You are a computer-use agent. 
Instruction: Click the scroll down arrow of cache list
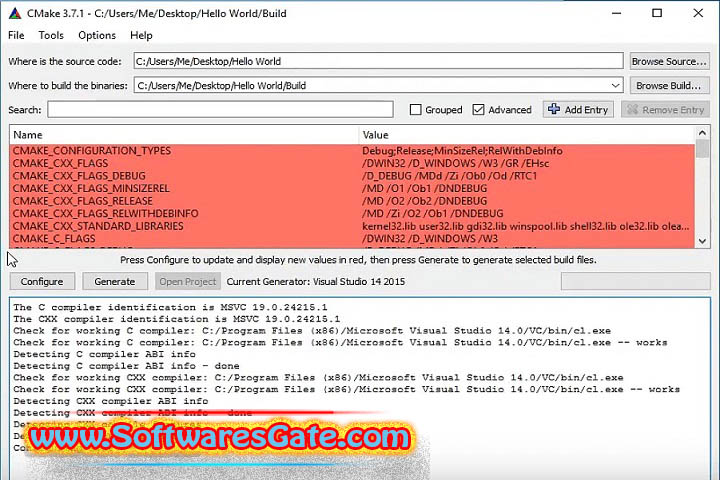coord(702,241)
